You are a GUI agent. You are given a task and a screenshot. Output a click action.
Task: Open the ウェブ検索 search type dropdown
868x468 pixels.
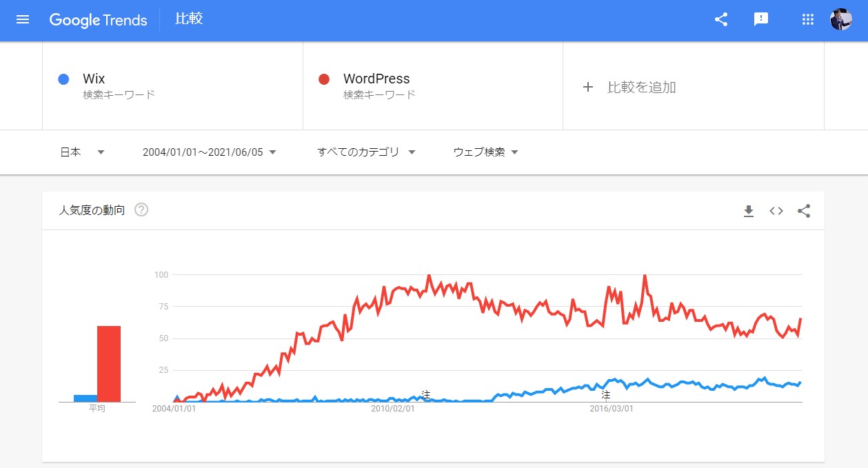coord(485,152)
